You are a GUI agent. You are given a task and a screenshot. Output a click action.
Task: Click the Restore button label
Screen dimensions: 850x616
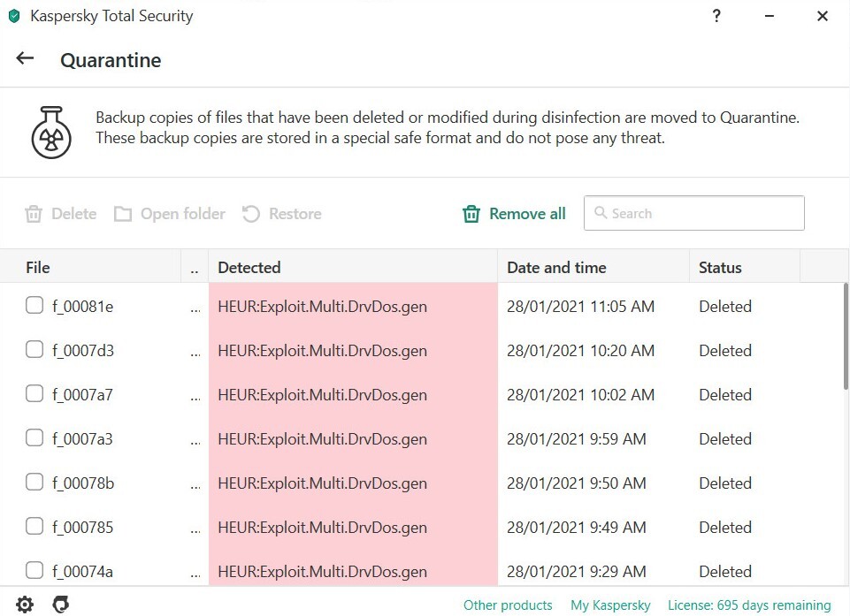point(295,214)
